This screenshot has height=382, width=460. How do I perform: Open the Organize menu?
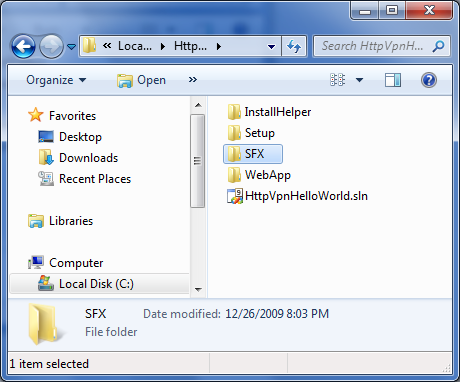(x=56, y=80)
